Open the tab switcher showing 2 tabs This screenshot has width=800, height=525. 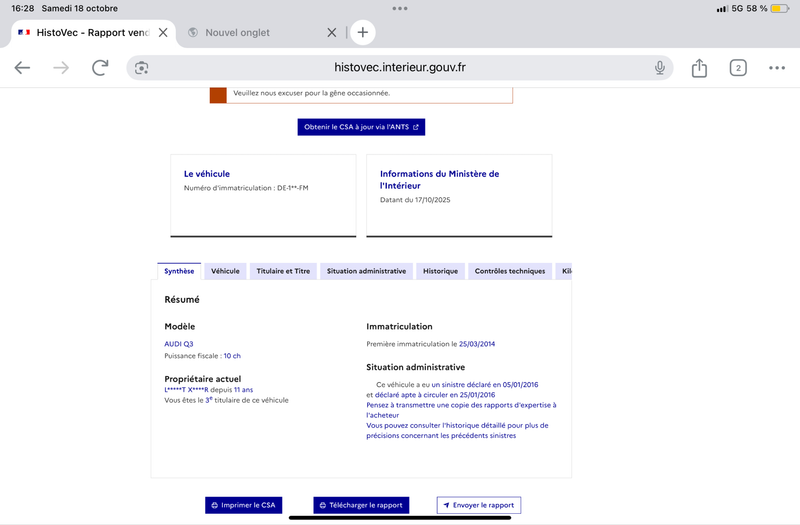click(738, 68)
